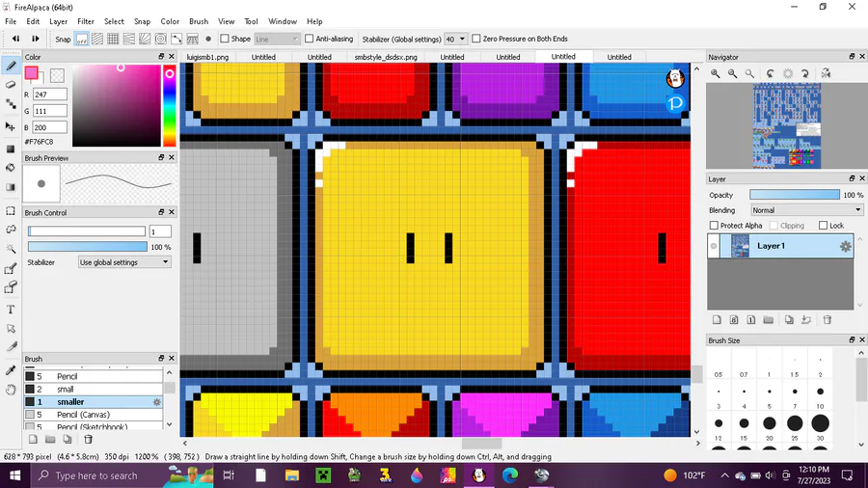The width and height of the screenshot is (868, 488).
Task: Adjust the layer Opacity slider
Action: [795, 195]
